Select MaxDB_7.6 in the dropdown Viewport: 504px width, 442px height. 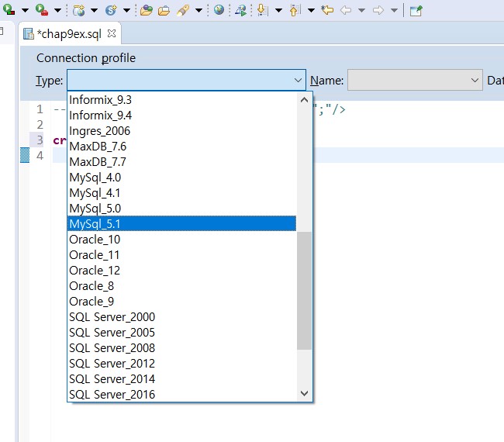pyautogui.click(x=181, y=147)
